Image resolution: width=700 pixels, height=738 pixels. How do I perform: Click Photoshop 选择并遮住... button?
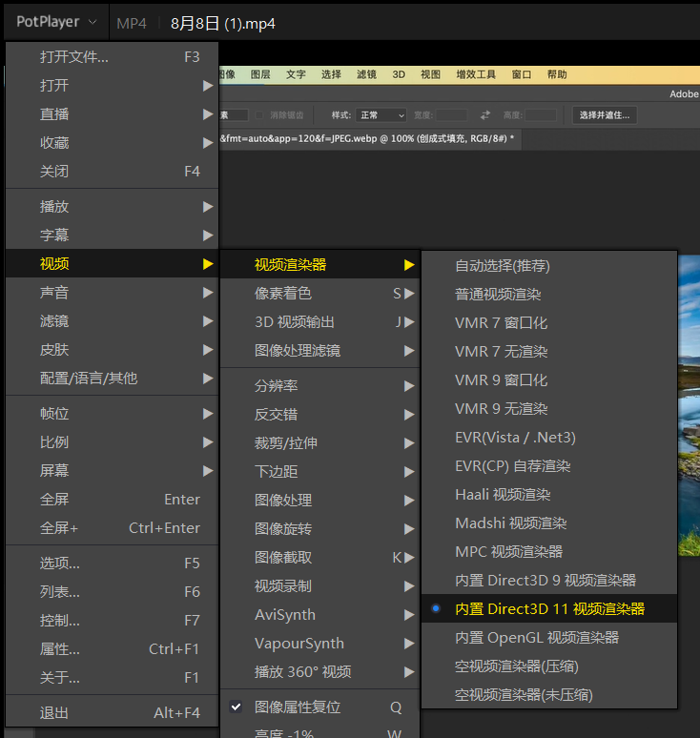pyautogui.click(x=605, y=115)
